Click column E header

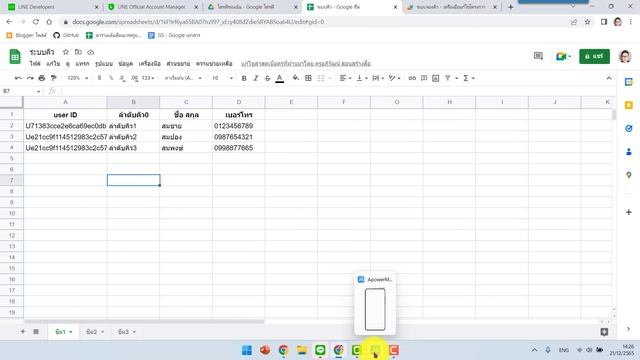[x=291, y=102]
